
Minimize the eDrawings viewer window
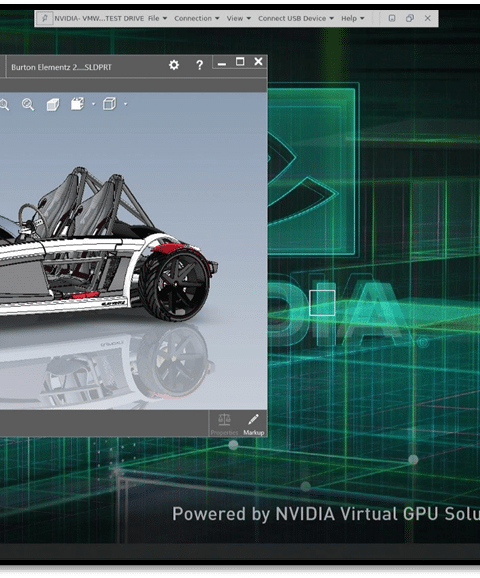(222, 63)
